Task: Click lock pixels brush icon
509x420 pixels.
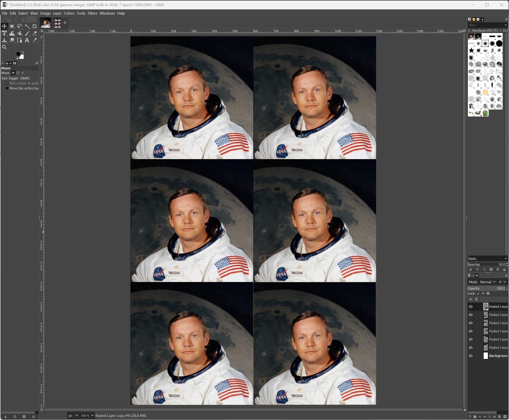Action: point(478,293)
